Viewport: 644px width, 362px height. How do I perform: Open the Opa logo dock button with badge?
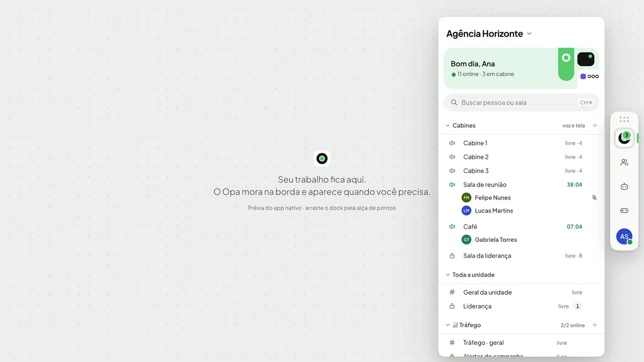tap(624, 138)
